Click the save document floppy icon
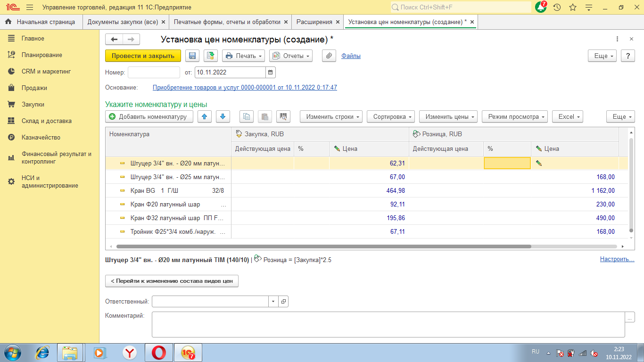This screenshot has height=362, width=644. click(x=192, y=56)
